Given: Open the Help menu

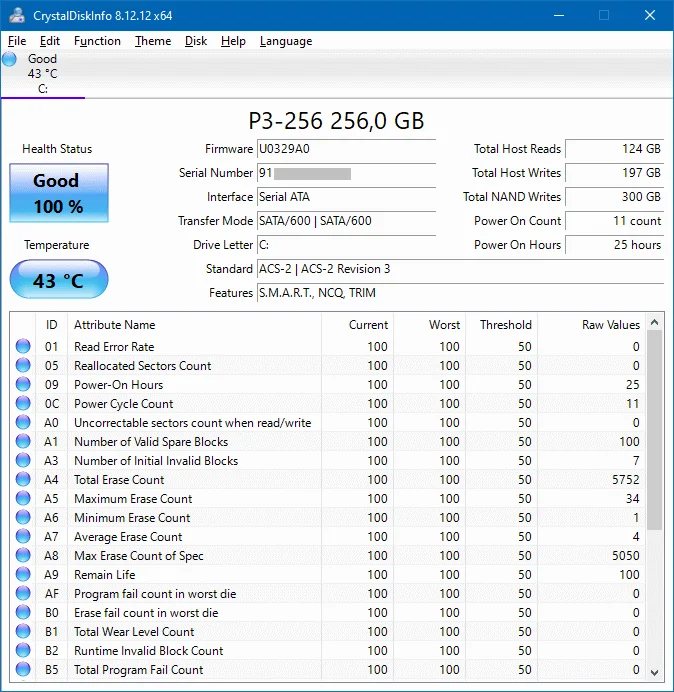Looking at the screenshot, I should click(x=233, y=41).
